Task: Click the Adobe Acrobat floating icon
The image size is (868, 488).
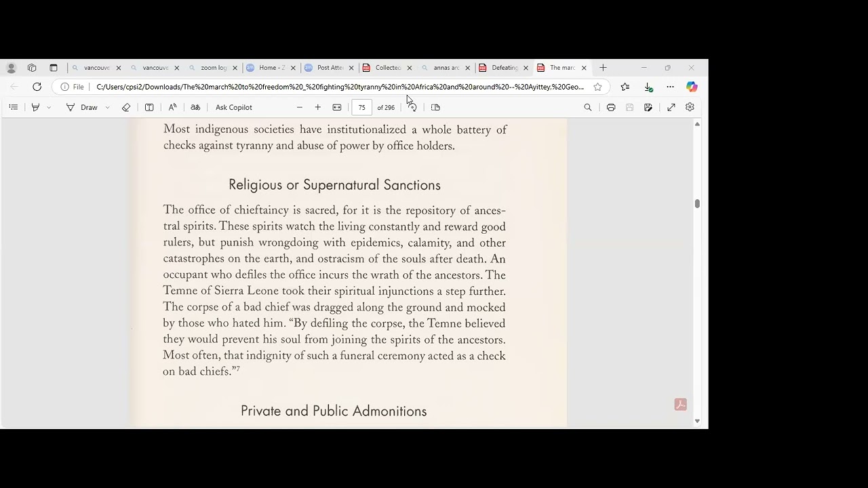Action: pyautogui.click(x=681, y=405)
